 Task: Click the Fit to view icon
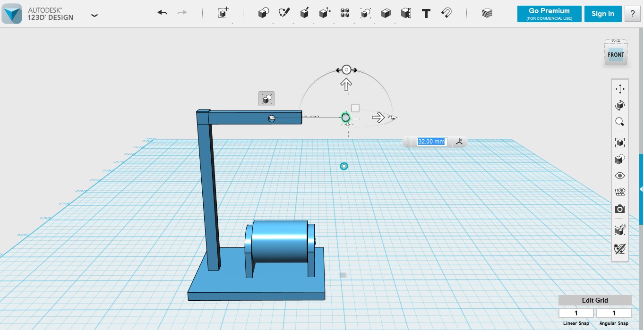[x=620, y=143]
